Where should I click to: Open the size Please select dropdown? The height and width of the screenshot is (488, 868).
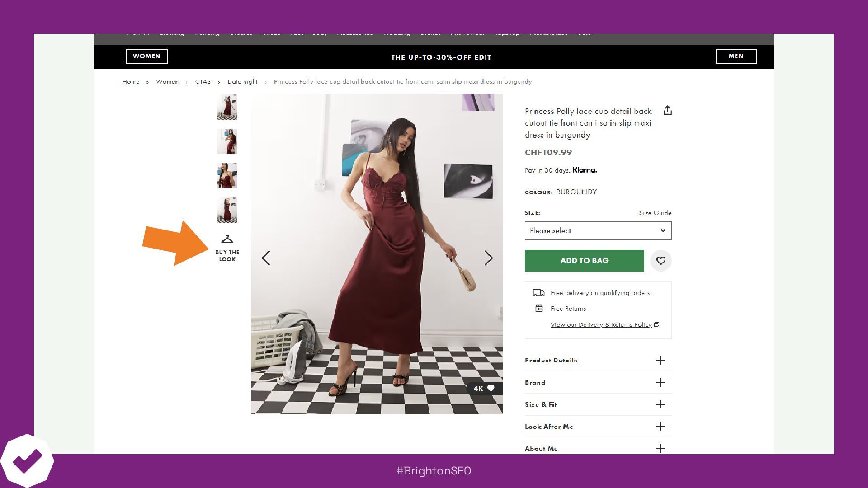[598, 231]
